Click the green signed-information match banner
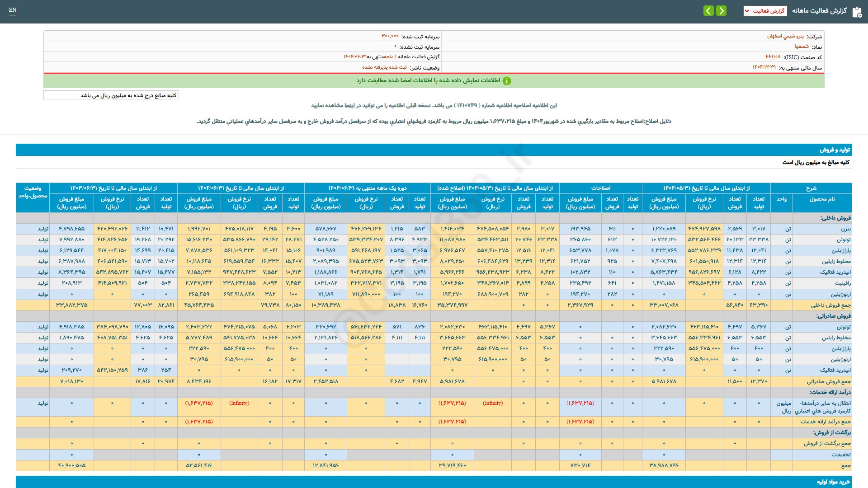Viewport: 868px width, 488px height. [434, 81]
